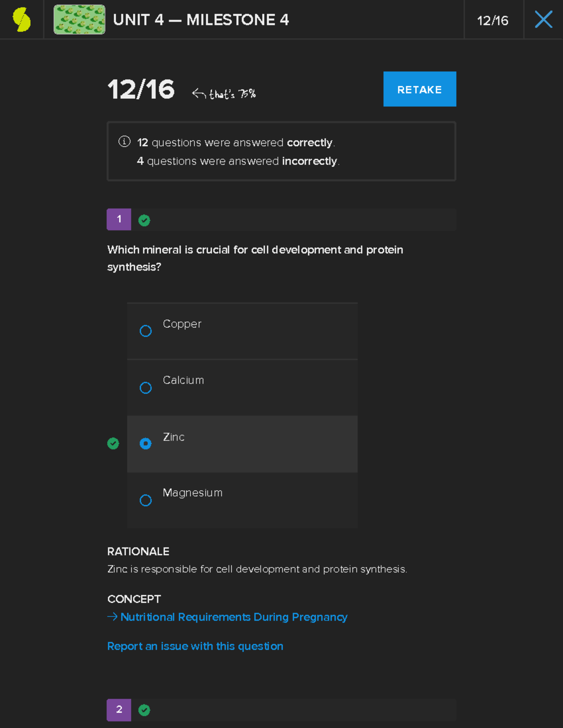Click the UNIT 4 — MILESTONE 4 title
This screenshot has height=728, width=563.
coord(201,20)
